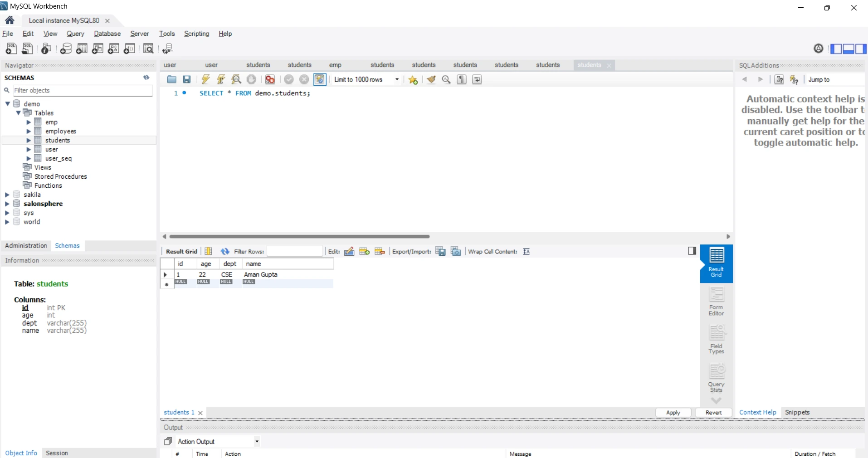Click the Revert button to discard changes
This screenshot has height=458, width=868.
tap(713, 412)
